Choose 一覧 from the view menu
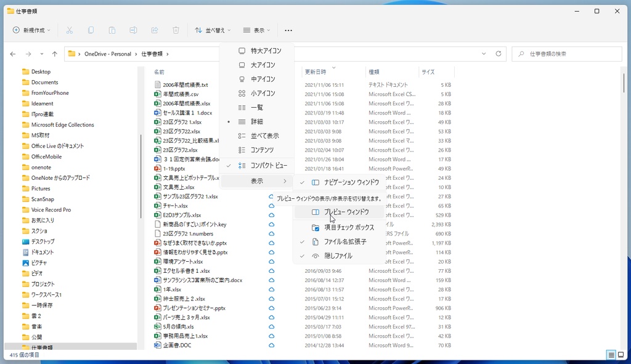 [x=258, y=107]
